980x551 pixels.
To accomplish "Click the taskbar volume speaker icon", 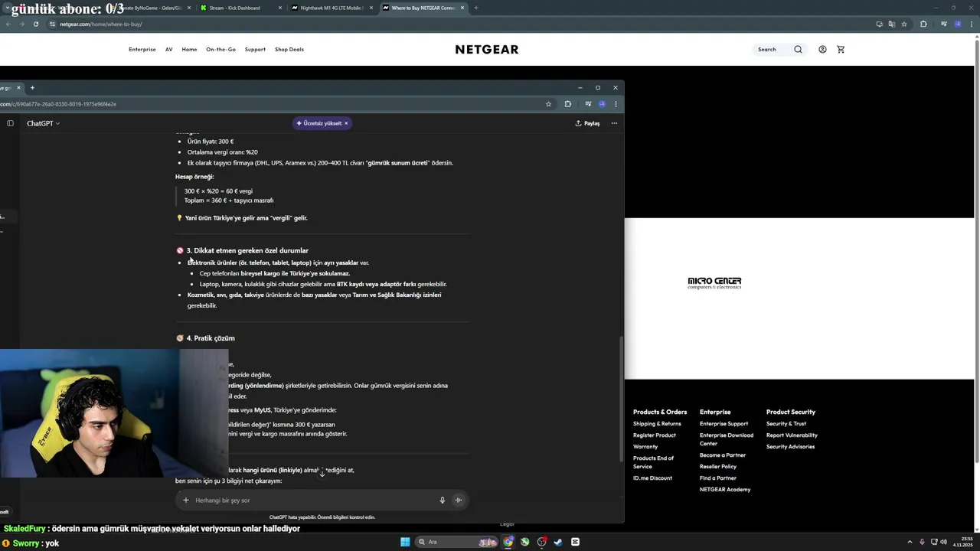I will (x=943, y=542).
